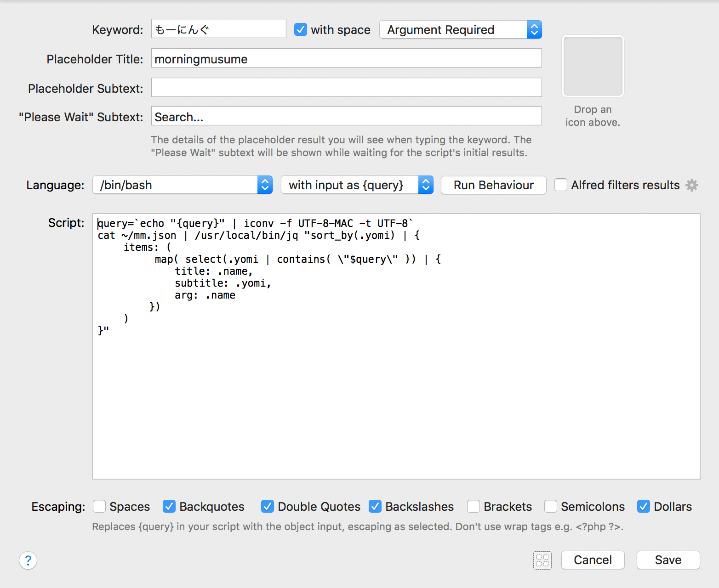
Task: Enable Alfred filters results checkbox
Action: pyautogui.click(x=561, y=185)
